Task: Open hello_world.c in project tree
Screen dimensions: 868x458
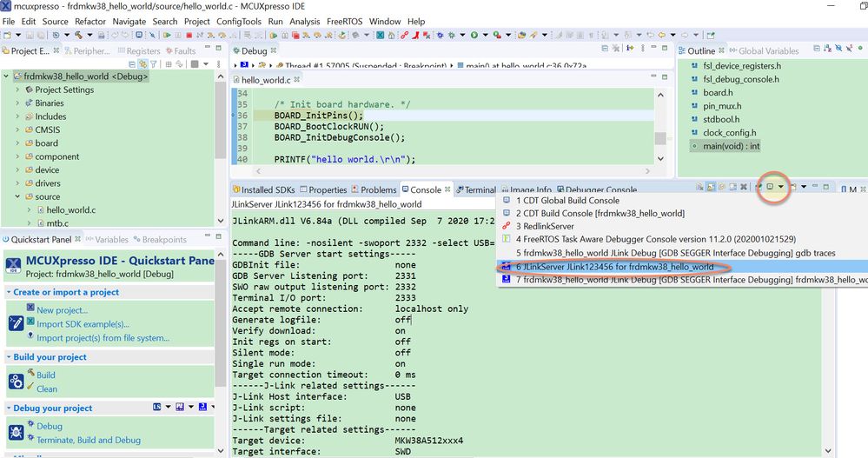Action: click(x=71, y=210)
